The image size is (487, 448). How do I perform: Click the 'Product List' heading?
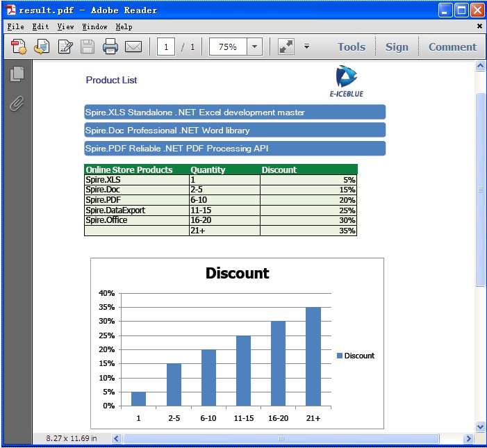point(111,80)
